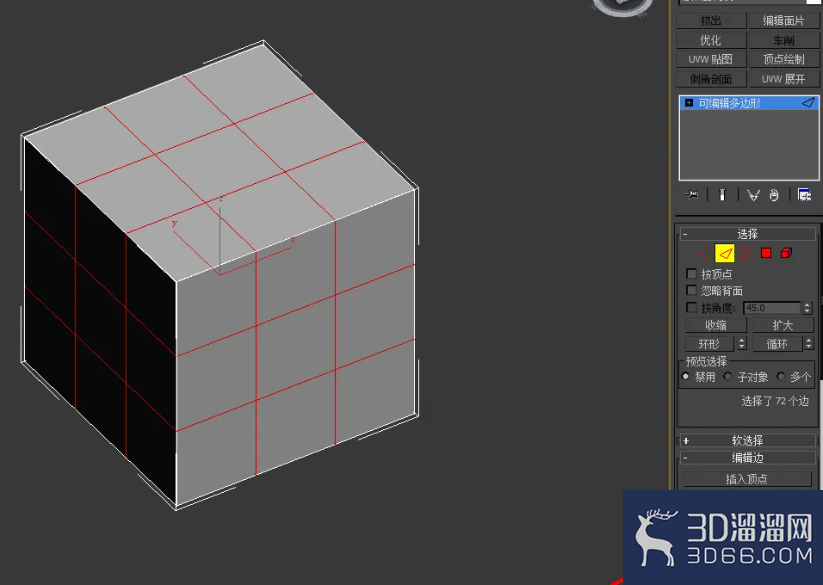
Task: Click the 车削 modifier button
Action: pyautogui.click(x=784, y=40)
